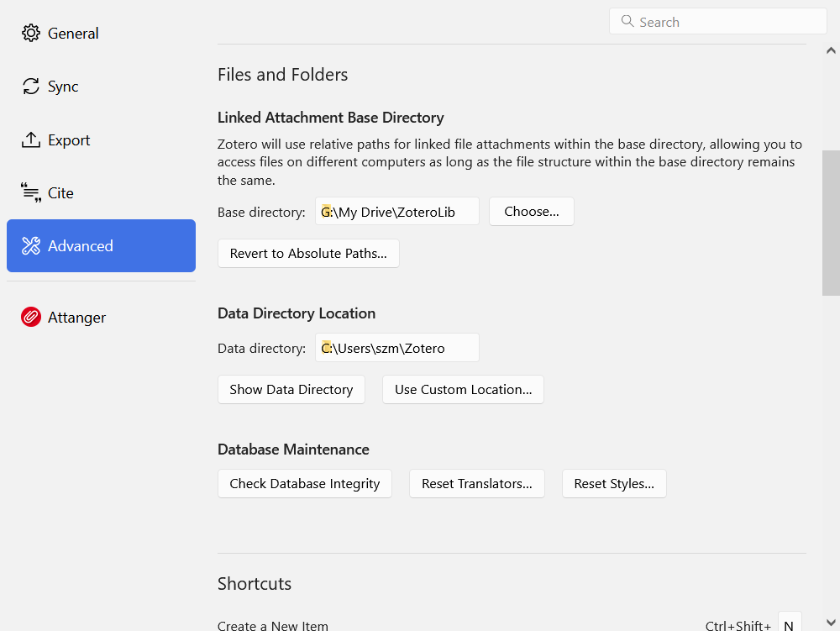Click the scrollbar up arrow
Viewport: 840px width, 631px height.
(831, 50)
